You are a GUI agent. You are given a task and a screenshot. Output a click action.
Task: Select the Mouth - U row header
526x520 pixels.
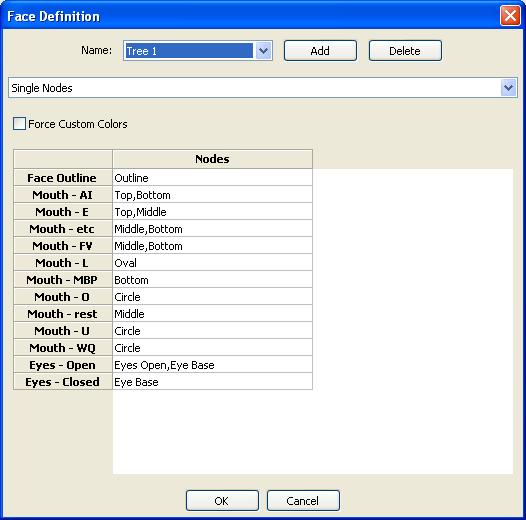coord(62,331)
